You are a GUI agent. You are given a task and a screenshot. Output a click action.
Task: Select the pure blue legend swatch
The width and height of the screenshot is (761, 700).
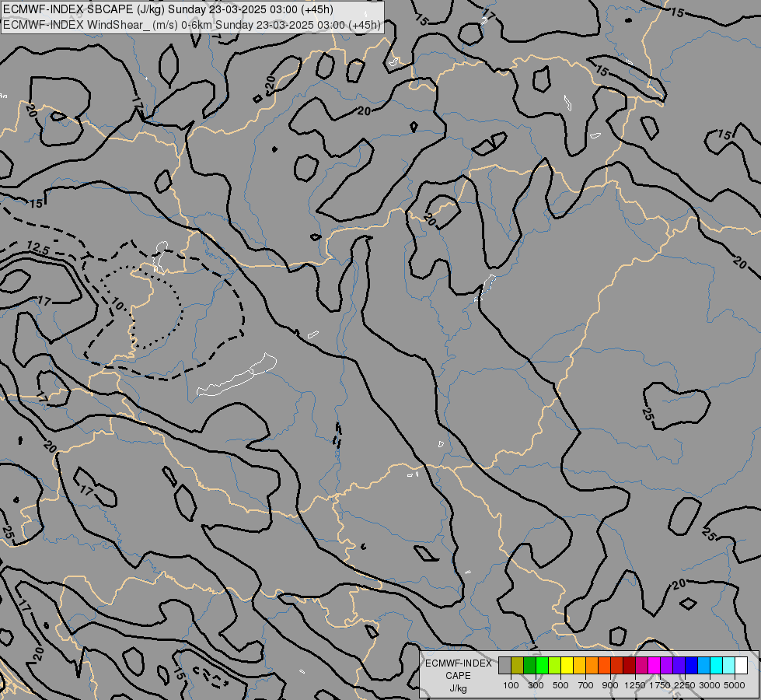click(692, 665)
